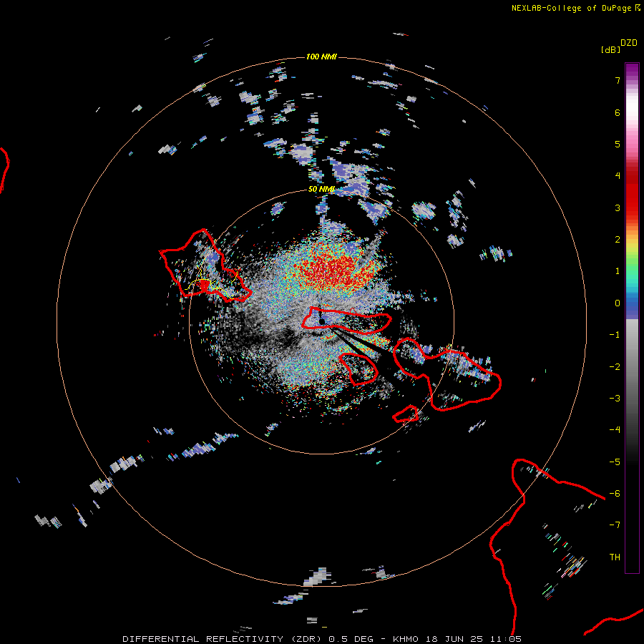Click the radar site dot at the center
Image resolution: width=644 pixels, height=644 pixels.
coord(321,321)
